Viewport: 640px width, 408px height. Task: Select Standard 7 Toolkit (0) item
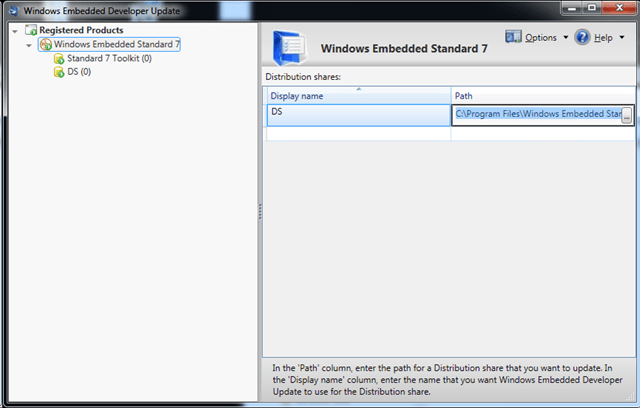pyautogui.click(x=109, y=58)
